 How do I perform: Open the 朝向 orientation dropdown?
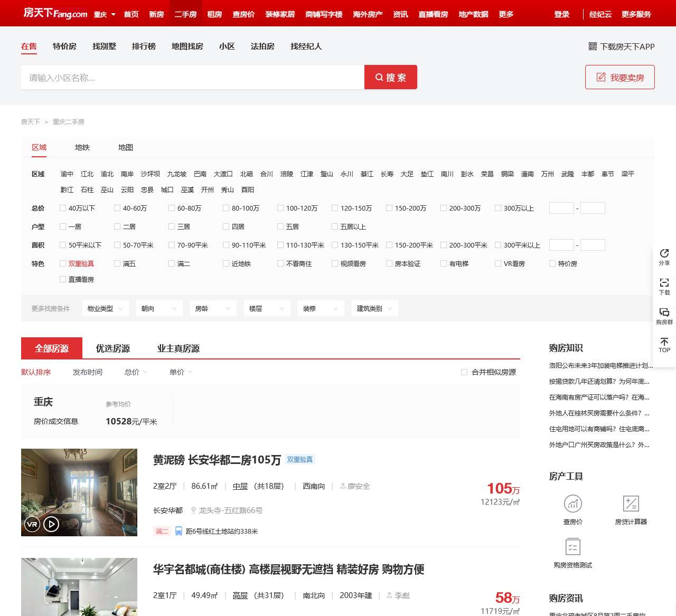[159, 308]
